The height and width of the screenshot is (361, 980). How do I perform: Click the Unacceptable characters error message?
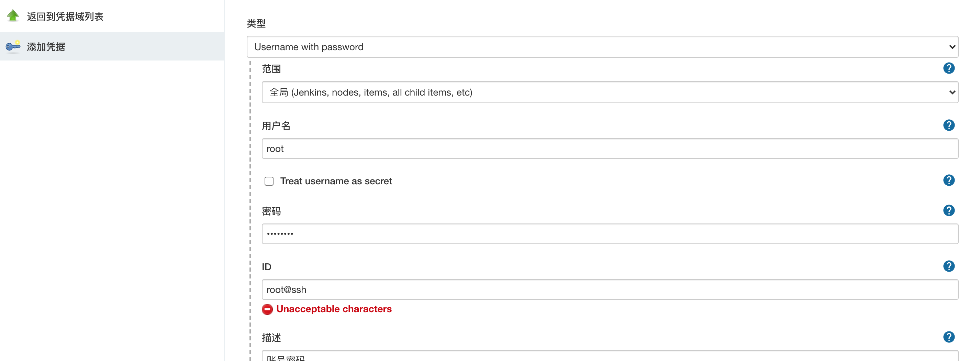pyautogui.click(x=334, y=309)
